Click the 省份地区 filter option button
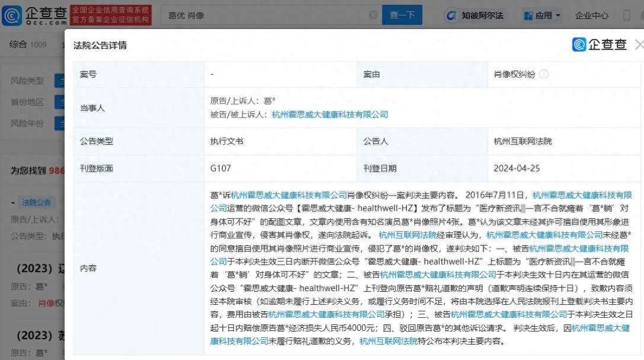Viewport: 644px width, 360px height. click(59, 102)
